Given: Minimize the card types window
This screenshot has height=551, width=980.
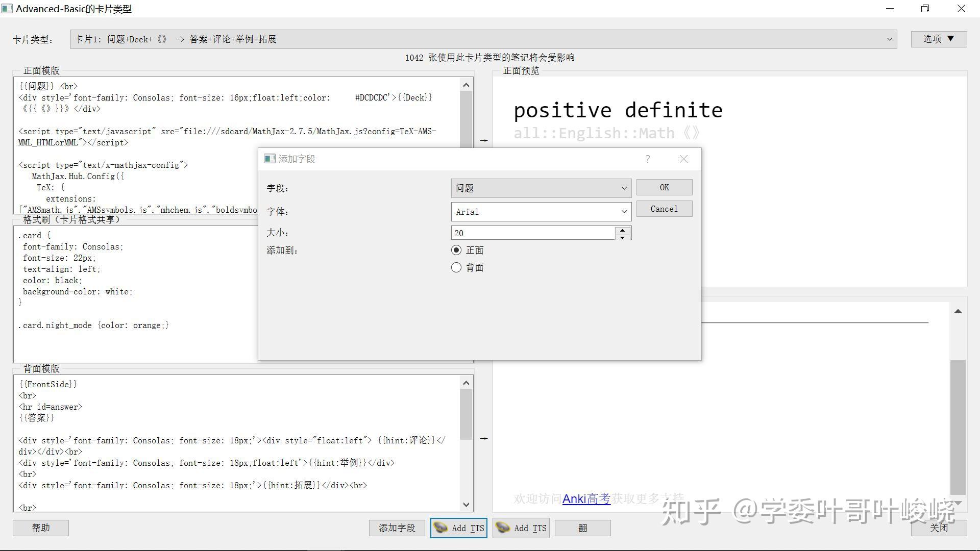Looking at the screenshot, I should pyautogui.click(x=890, y=9).
